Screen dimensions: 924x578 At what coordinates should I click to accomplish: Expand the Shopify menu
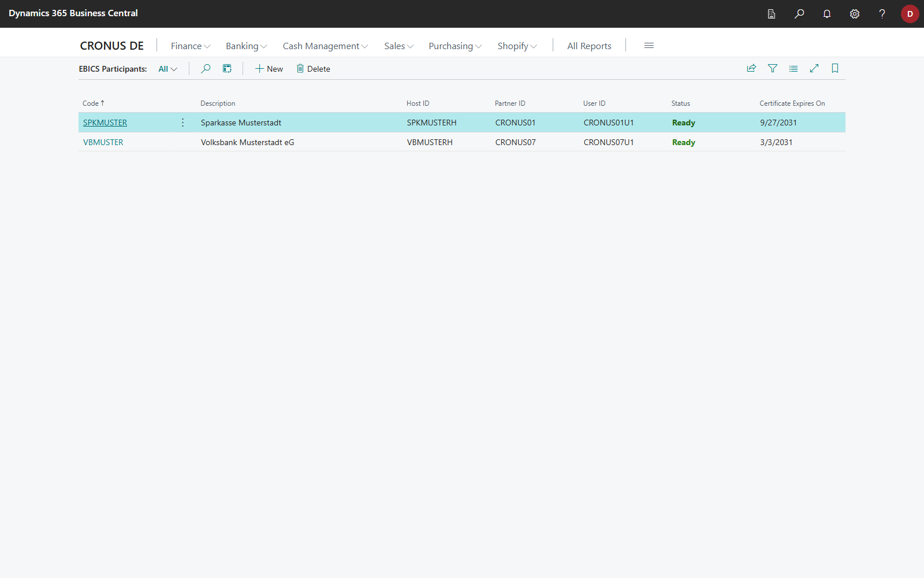pos(517,46)
